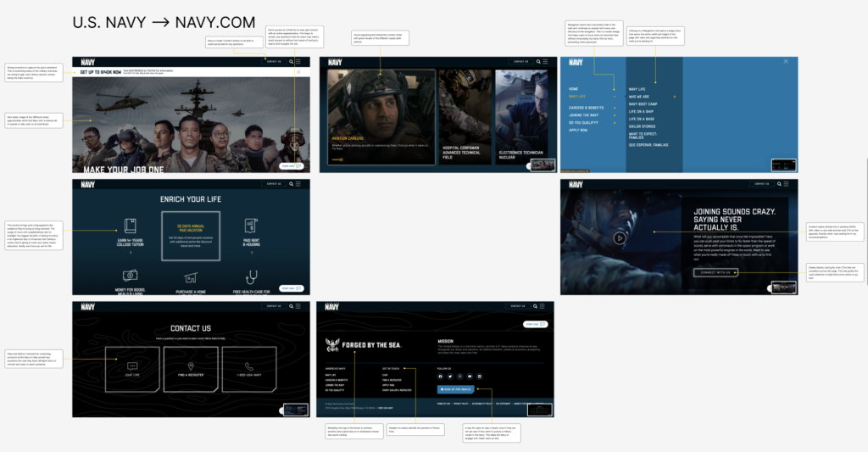Click the book icon for college tuition
This screenshot has width=868, height=452.
pos(130,226)
